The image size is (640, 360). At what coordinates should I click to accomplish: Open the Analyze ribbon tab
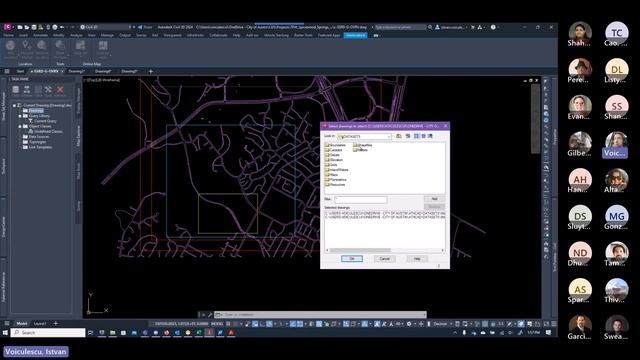76,36
